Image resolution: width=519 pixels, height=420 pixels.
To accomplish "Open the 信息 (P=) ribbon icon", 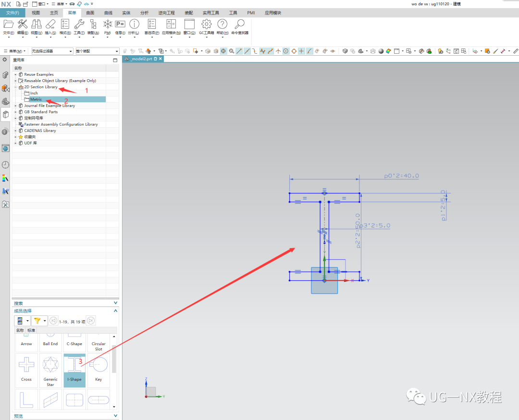I will pos(120,24).
